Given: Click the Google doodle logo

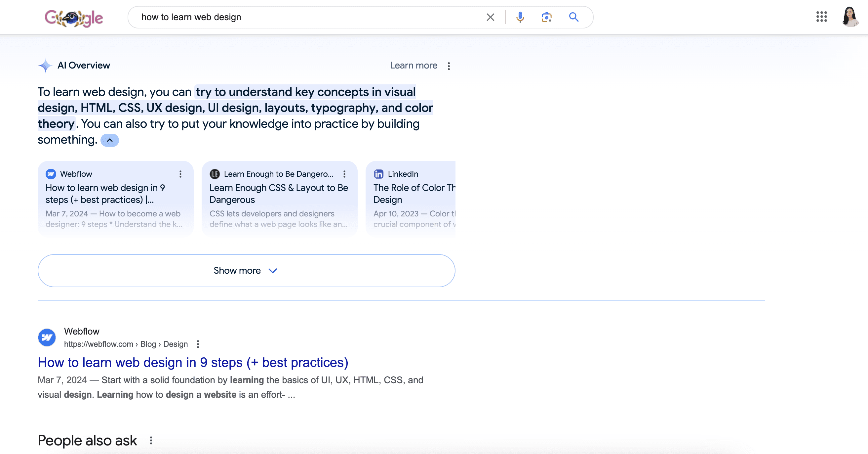Looking at the screenshot, I should (x=74, y=18).
